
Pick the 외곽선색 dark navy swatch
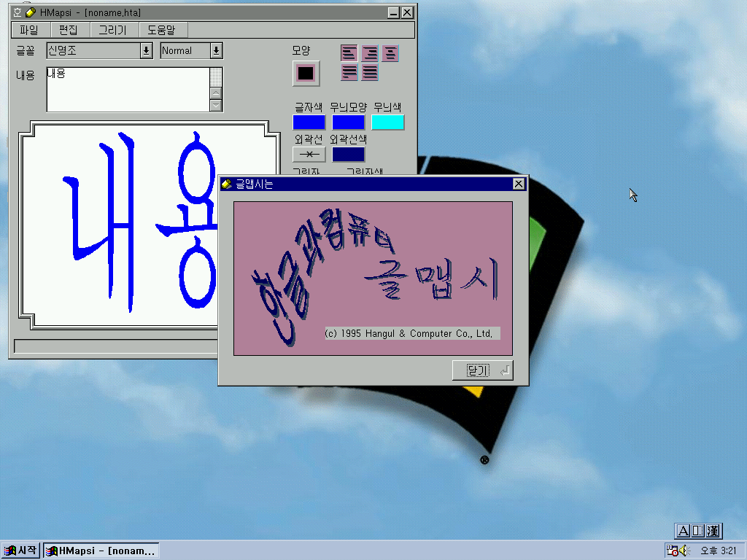pos(348,155)
